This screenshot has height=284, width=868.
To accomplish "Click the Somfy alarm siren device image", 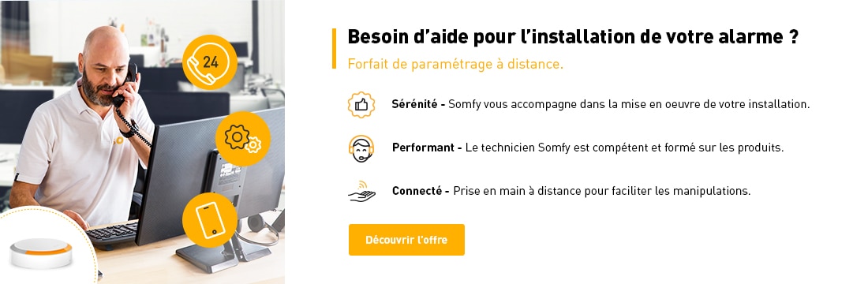I will [41, 253].
